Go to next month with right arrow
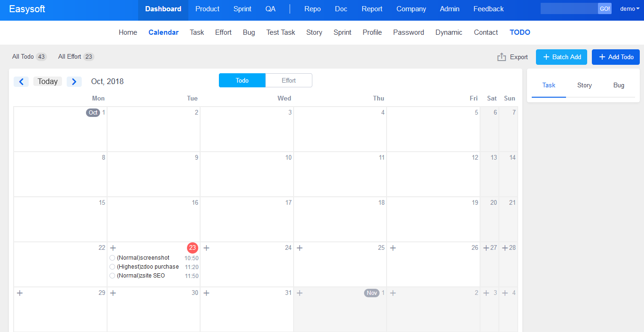 (x=74, y=82)
